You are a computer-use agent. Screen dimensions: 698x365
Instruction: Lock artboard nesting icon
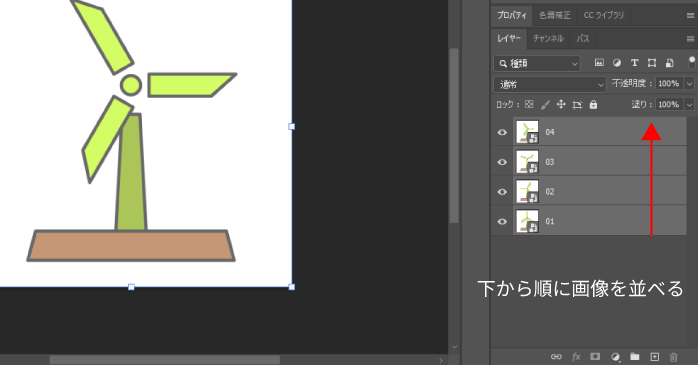(x=577, y=105)
